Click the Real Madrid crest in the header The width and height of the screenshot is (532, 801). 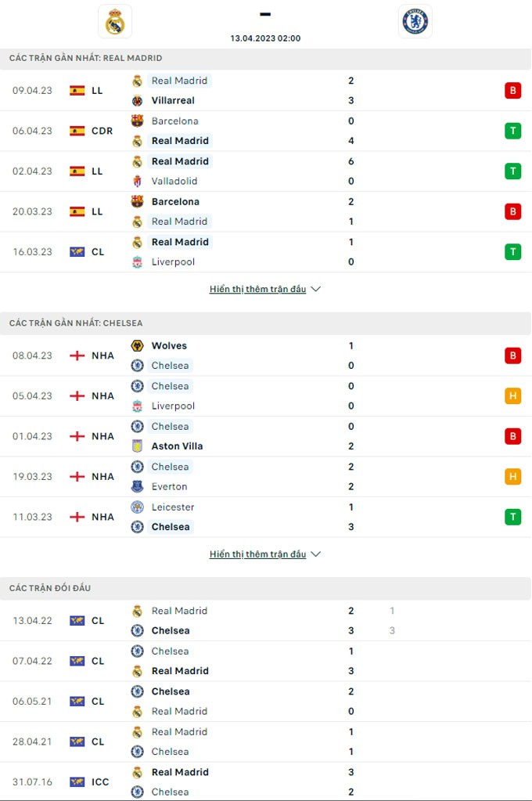pos(115,21)
